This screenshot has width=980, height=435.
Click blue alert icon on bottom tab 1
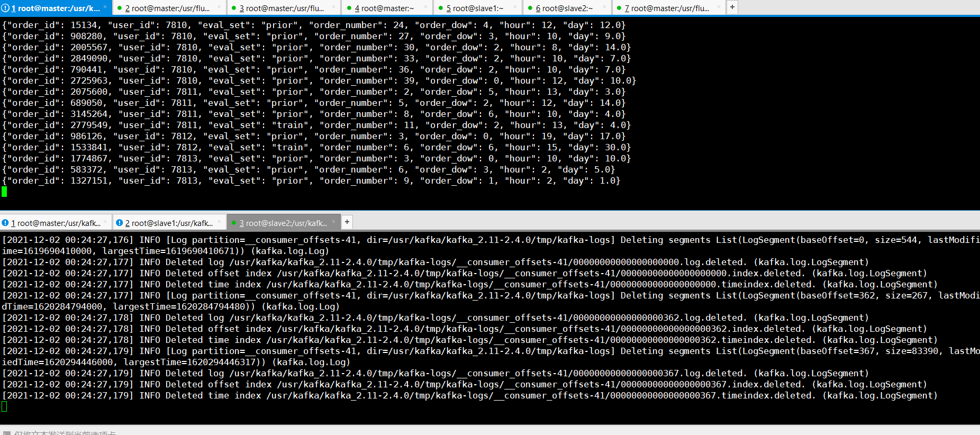[x=5, y=223]
